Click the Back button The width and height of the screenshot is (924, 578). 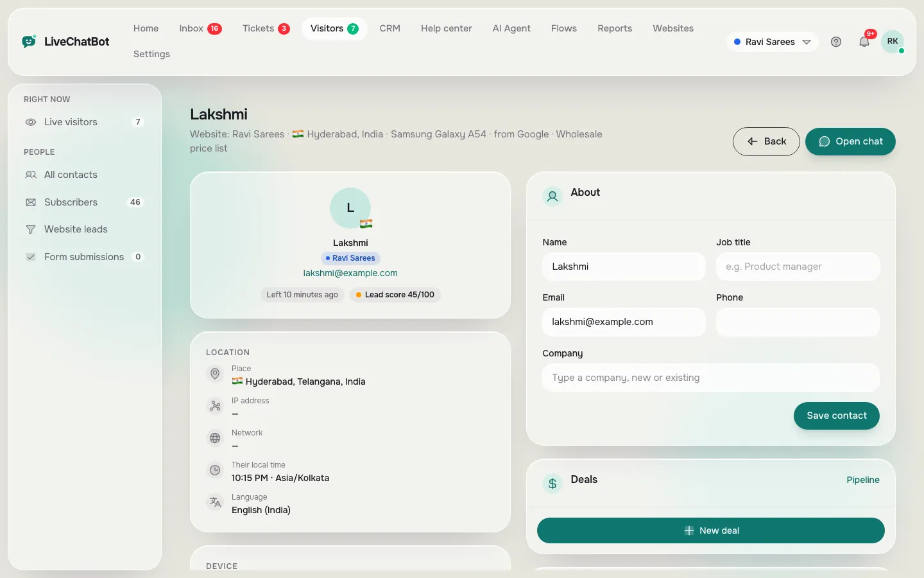(766, 141)
